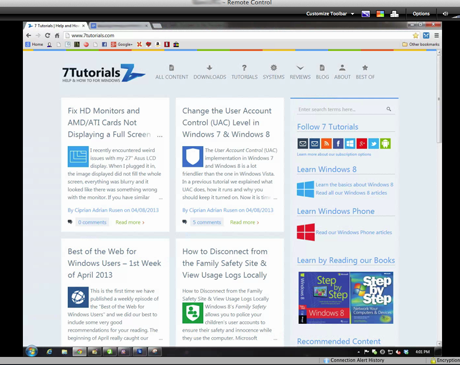
Task: Click the ALL CONTENT navigation item
Action: [x=172, y=72]
